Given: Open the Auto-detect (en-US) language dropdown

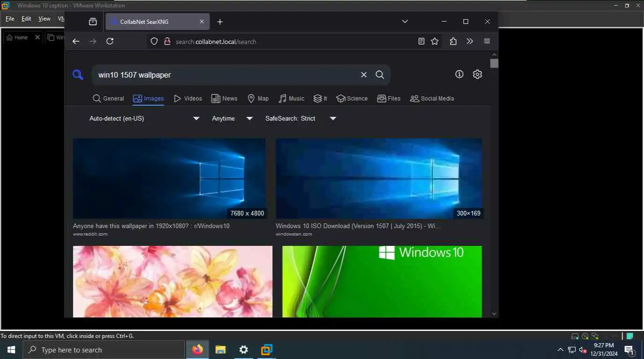Looking at the screenshot, I should (x=144, y=118).
